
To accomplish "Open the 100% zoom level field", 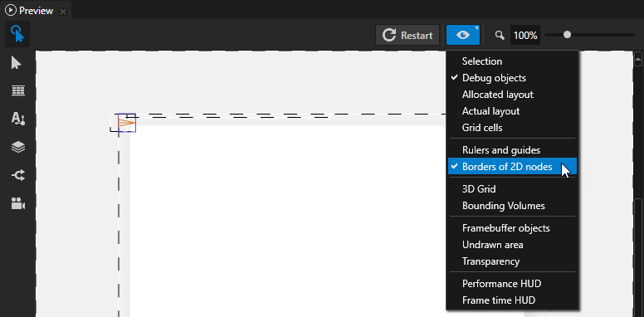I will click(525, 36).
